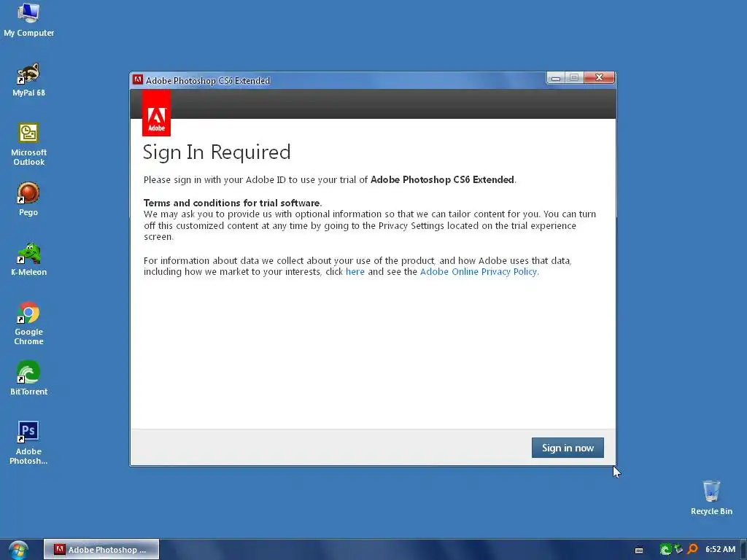747x560 pixels.
Task: Select the Pego desktop shortcut
Action: pyautogui.click(x=28, y=199)
